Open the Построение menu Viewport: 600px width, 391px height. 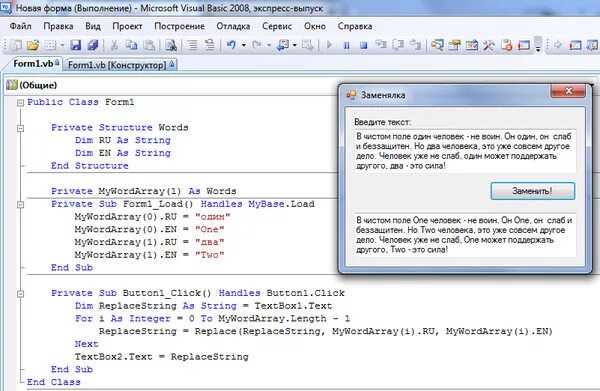179,26
